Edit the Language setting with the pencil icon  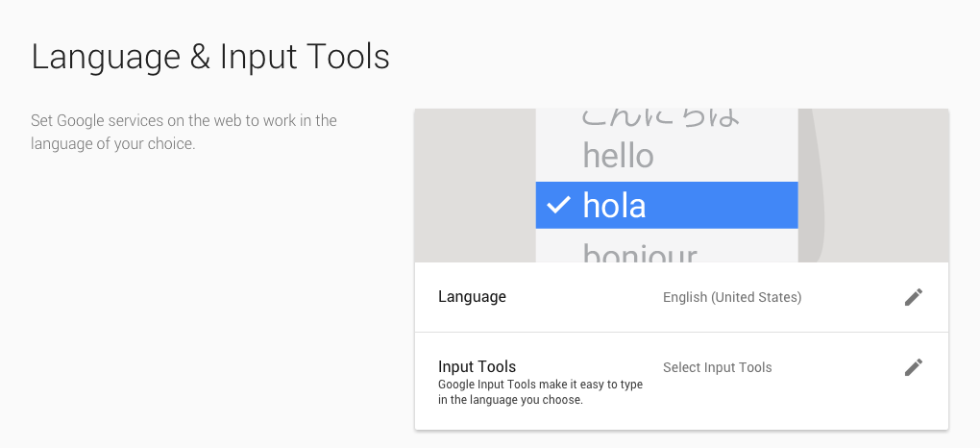click(x=913, y=297)
